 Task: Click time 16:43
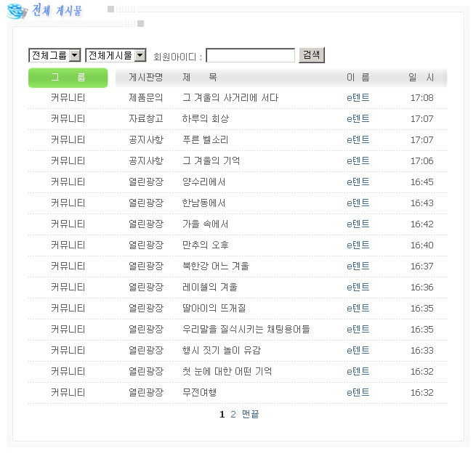[422, 203]
